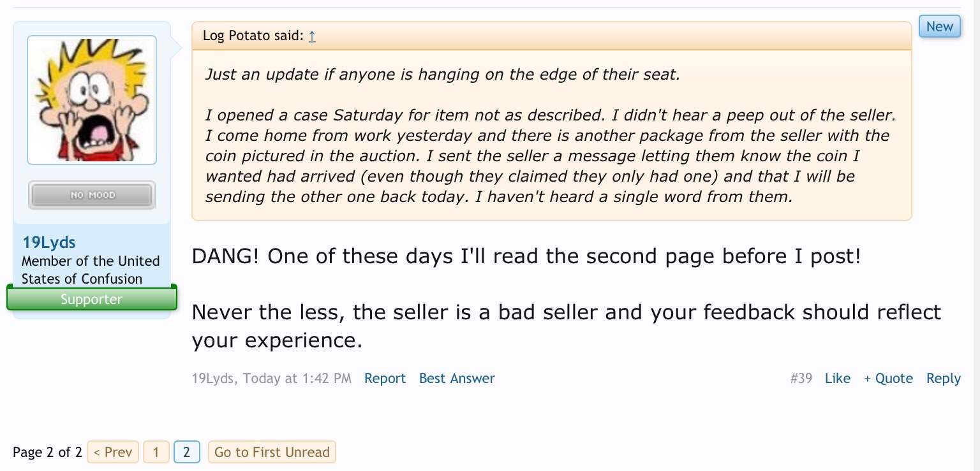Reply to the 19Lyds post
Viewport: 980px width, 471px height.
(943, 379)
